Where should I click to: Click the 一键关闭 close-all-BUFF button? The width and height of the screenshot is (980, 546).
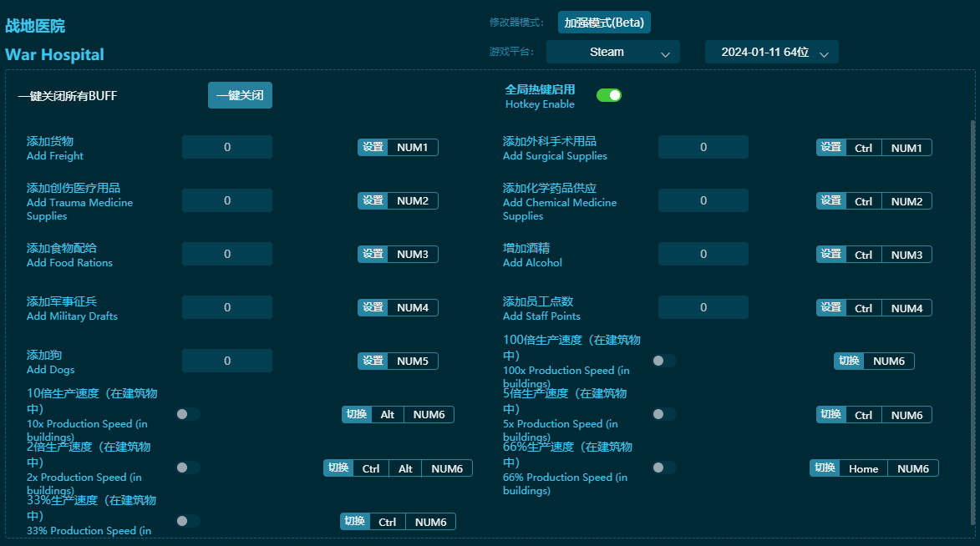click(x=240, y=94)
